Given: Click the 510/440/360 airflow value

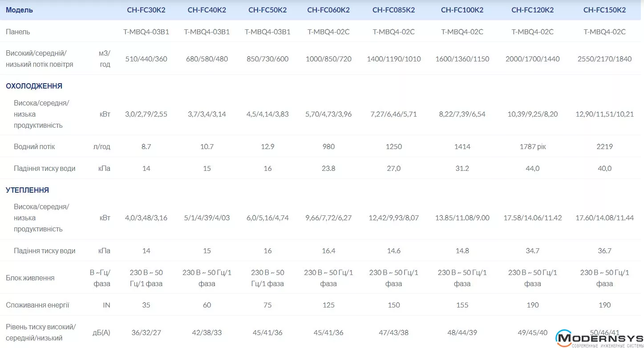Looking at the screenshot, I should (x=146, y=59).
